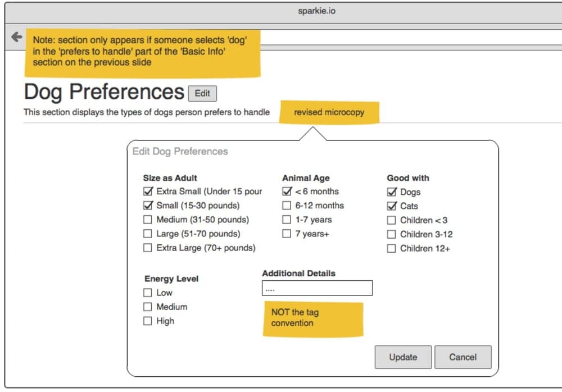Check Low energy level box
The width and height of the screenshot is (562, 392).
[148, 293]
